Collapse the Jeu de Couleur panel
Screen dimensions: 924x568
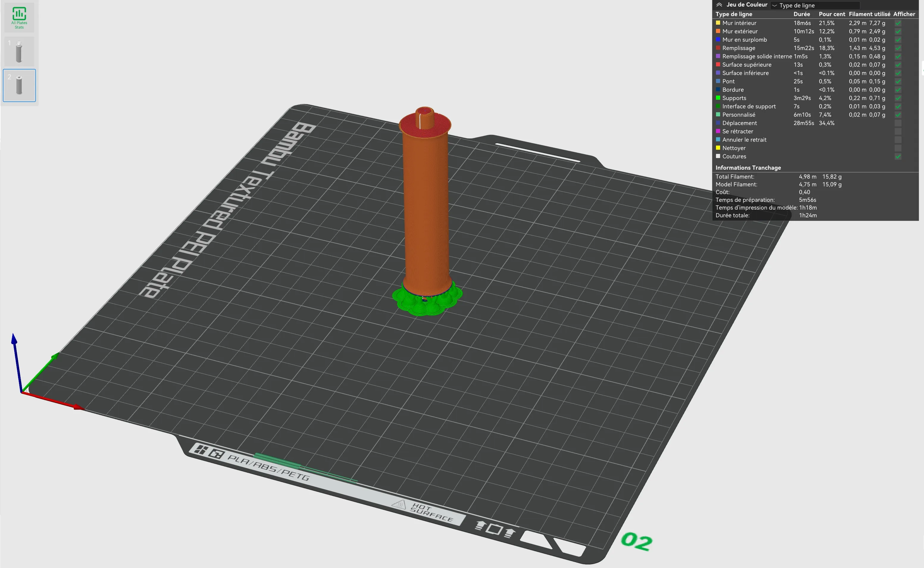pos(719,5)
